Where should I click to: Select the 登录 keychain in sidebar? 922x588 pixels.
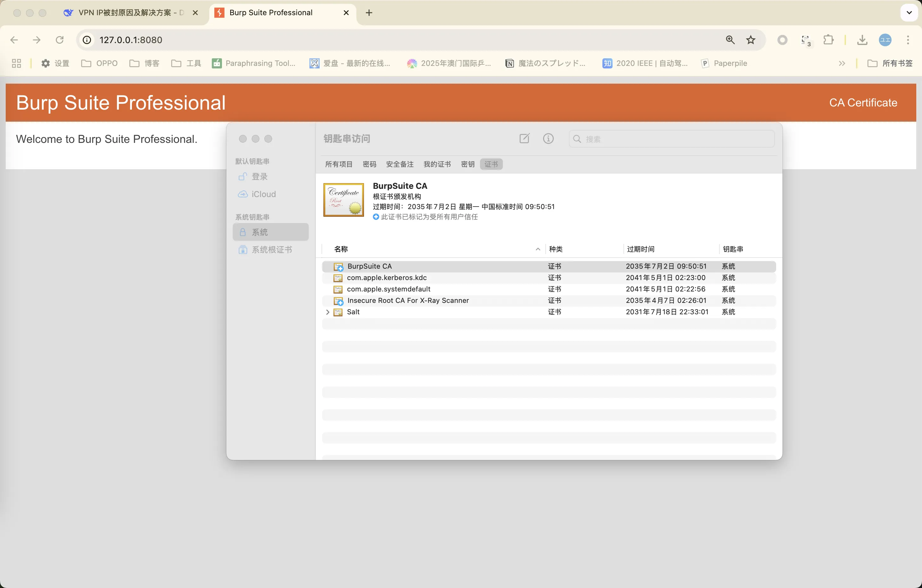270,176
